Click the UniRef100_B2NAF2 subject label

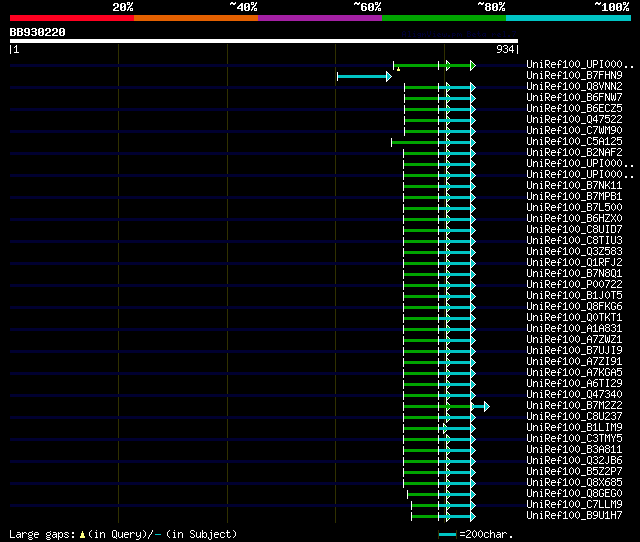pyautogui.click(x=574, y=153)
